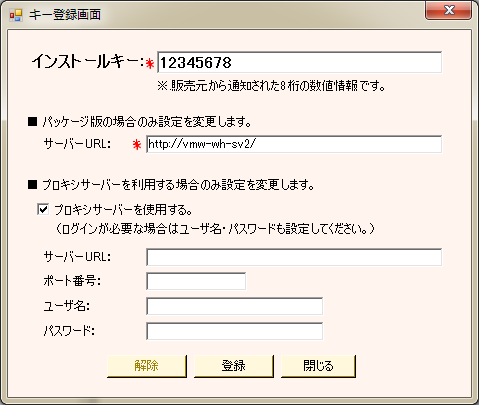
Task: Click the 閉じる button
Action: pos(318,366)
